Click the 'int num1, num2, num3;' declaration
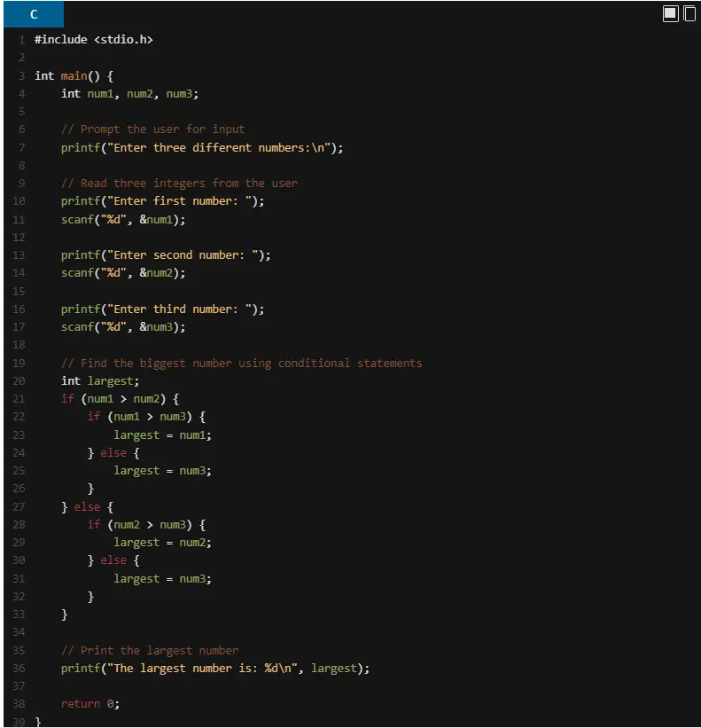The image size is (701, 728). click(x=130, y=94)
